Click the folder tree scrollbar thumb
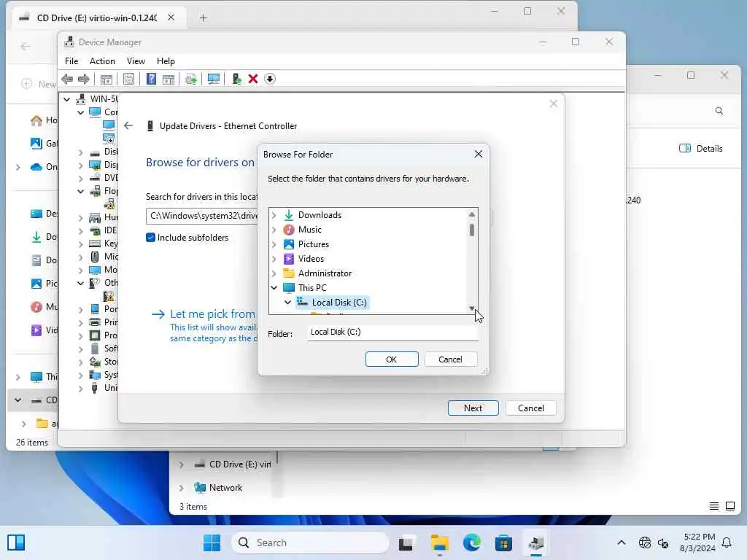Screen dimensions: 747x560 pos(472,230)
